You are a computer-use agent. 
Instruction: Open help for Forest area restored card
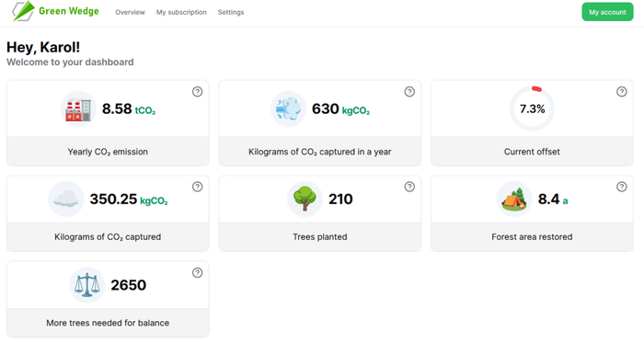click(x=621, y=187)
